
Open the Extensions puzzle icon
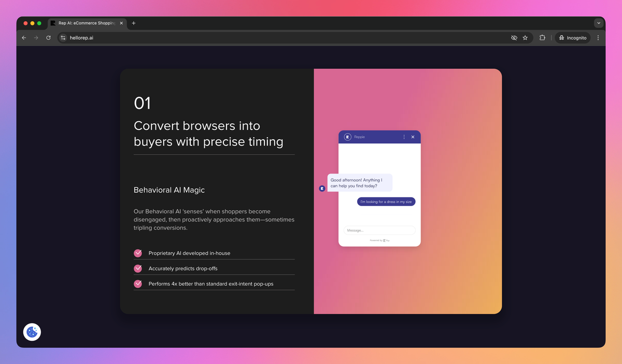click(542, 38)
